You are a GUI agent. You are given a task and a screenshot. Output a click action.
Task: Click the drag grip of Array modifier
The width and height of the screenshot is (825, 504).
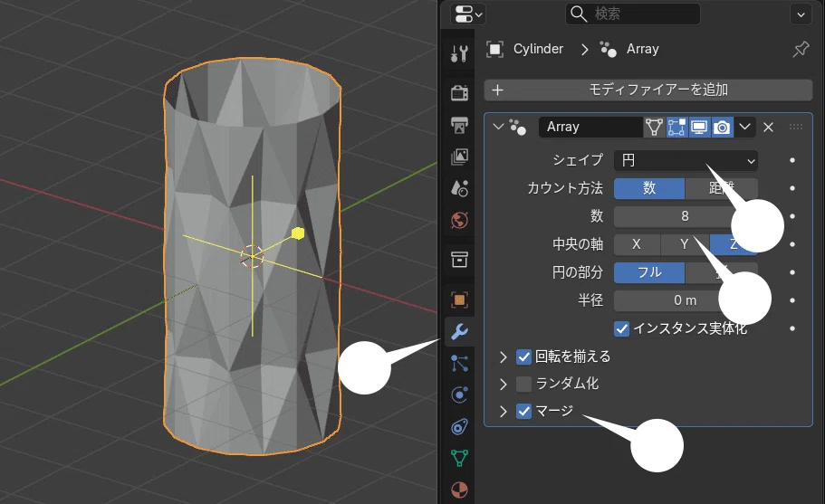(796, 127)
